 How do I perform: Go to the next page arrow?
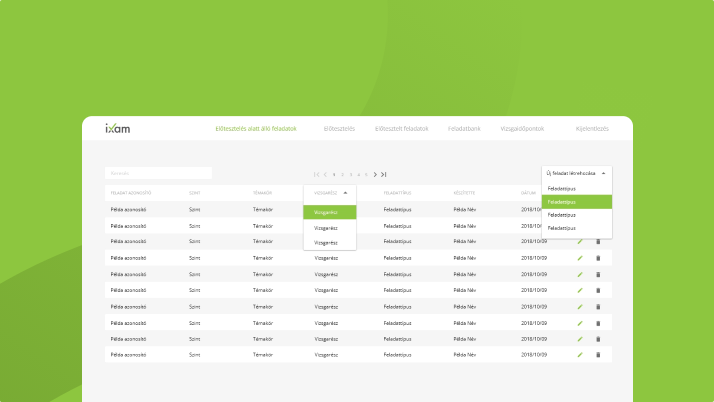(375, 174)
